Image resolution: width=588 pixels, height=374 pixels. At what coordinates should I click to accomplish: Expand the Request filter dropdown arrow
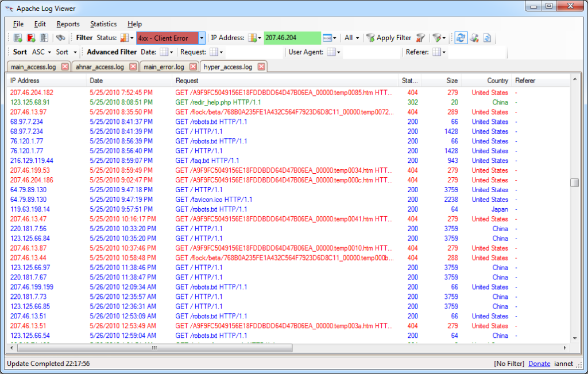pyautogui.click(x=221, y=52)
